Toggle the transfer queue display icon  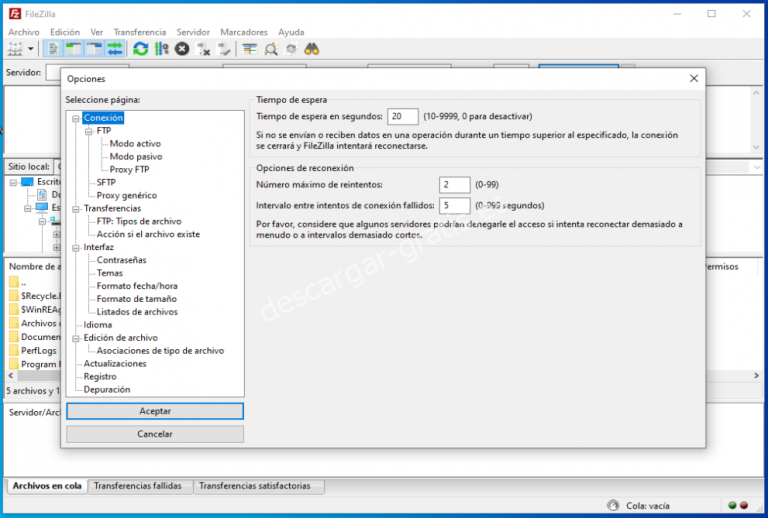pyautogui.click(x=115, y=49)
